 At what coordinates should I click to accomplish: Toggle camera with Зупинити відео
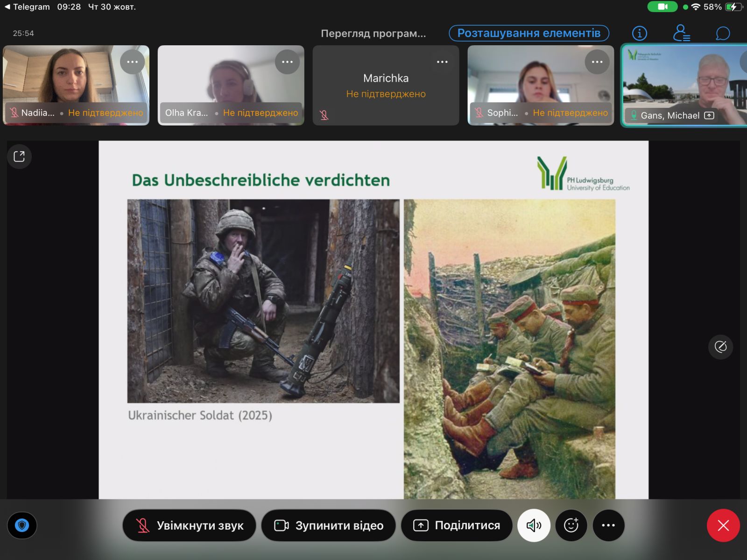329,525
